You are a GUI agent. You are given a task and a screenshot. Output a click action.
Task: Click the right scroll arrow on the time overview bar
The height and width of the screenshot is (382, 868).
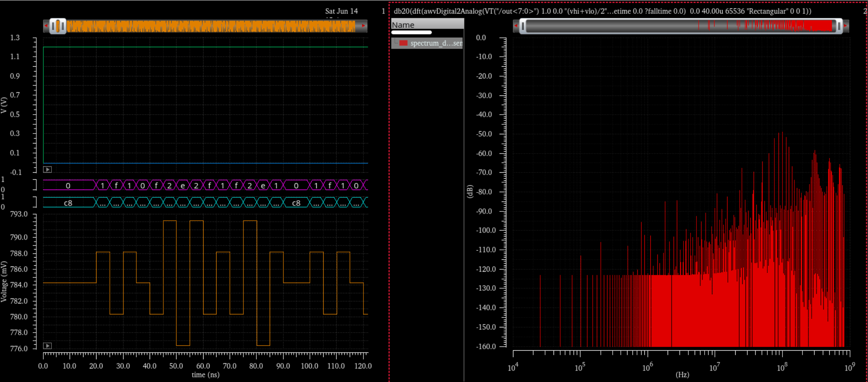click(364, 25)
